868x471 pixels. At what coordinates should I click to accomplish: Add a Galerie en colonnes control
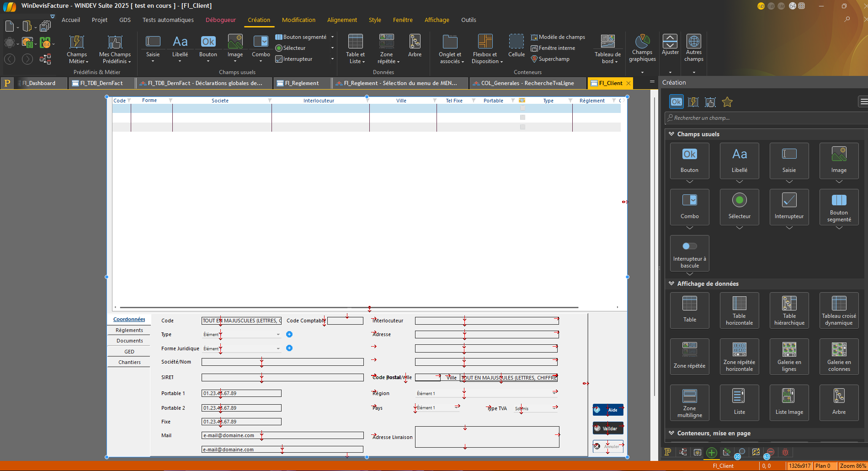coord(839,357)
